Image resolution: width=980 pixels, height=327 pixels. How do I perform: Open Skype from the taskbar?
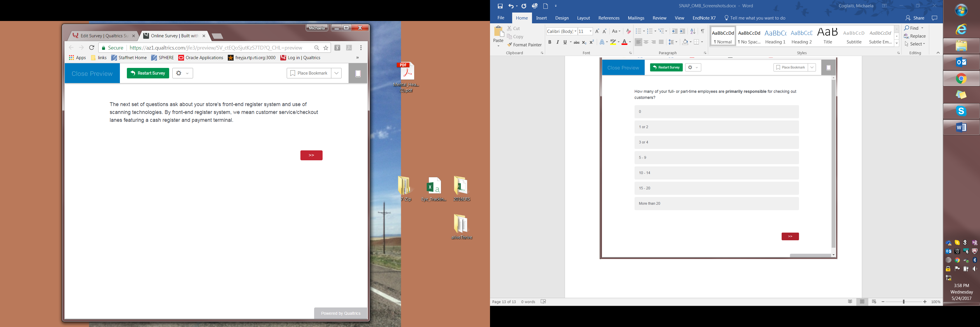(x=961, y=111)
